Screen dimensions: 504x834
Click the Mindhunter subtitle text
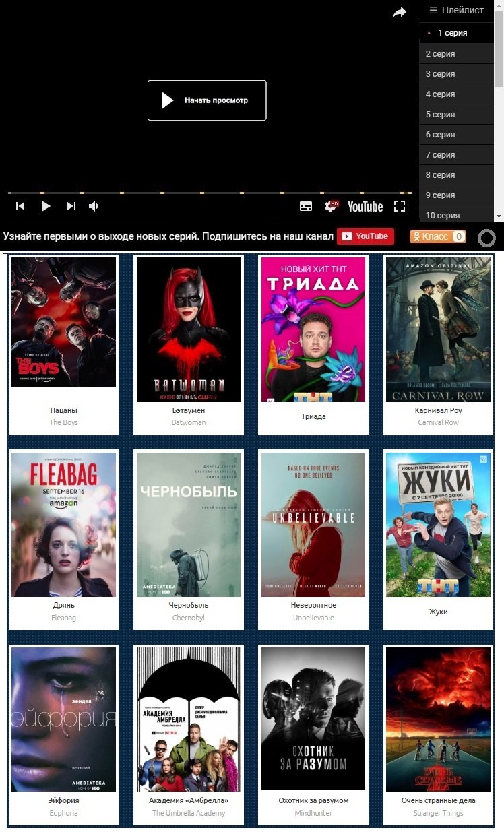[313, 813]
